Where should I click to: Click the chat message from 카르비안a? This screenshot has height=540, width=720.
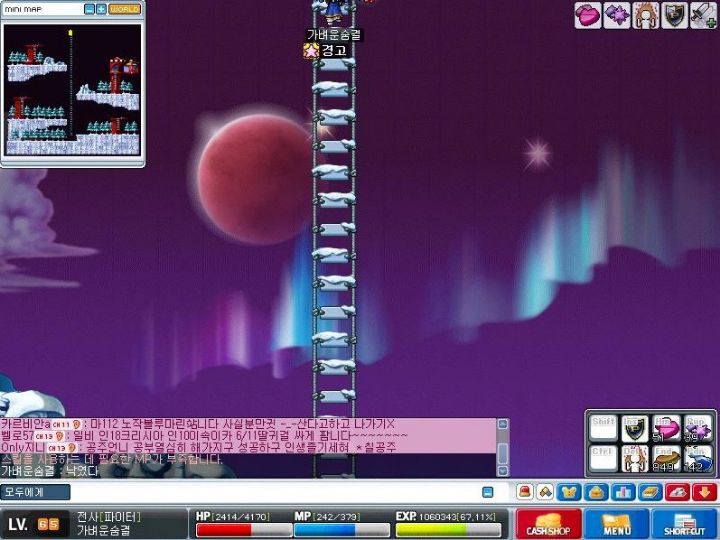(x=198, y=424)
